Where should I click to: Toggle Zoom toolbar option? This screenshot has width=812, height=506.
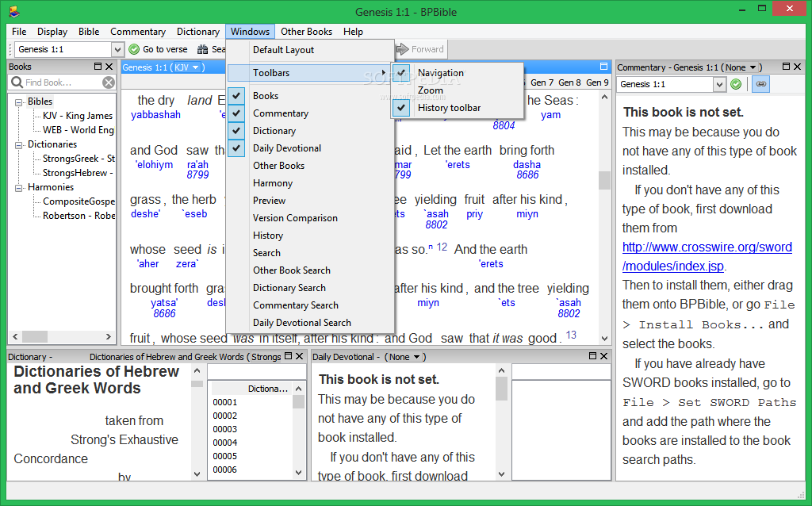(431, 90)
